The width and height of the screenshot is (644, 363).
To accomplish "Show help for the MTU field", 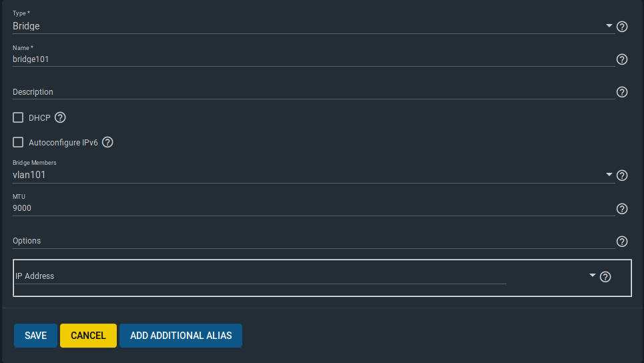I will (622, 209).
